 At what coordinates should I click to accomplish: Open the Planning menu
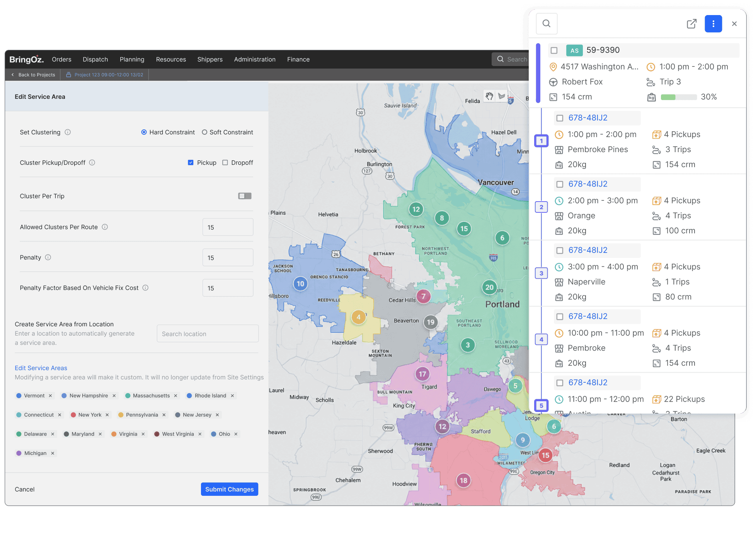tap(132, 59)
